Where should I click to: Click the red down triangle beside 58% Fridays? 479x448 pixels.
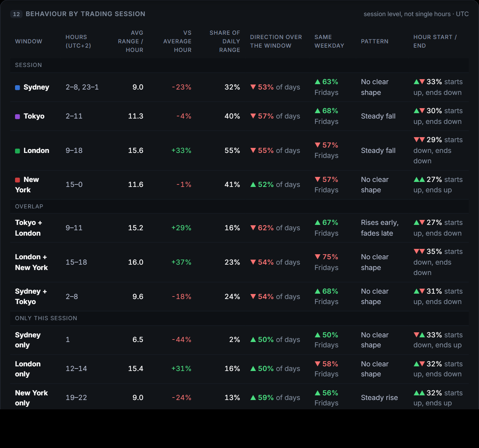318,364
